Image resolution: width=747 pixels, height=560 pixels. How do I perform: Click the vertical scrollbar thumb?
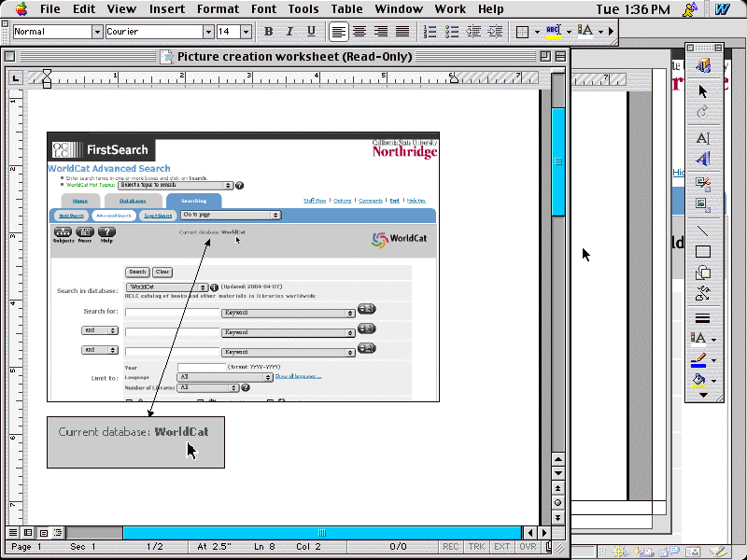[557, 161]
